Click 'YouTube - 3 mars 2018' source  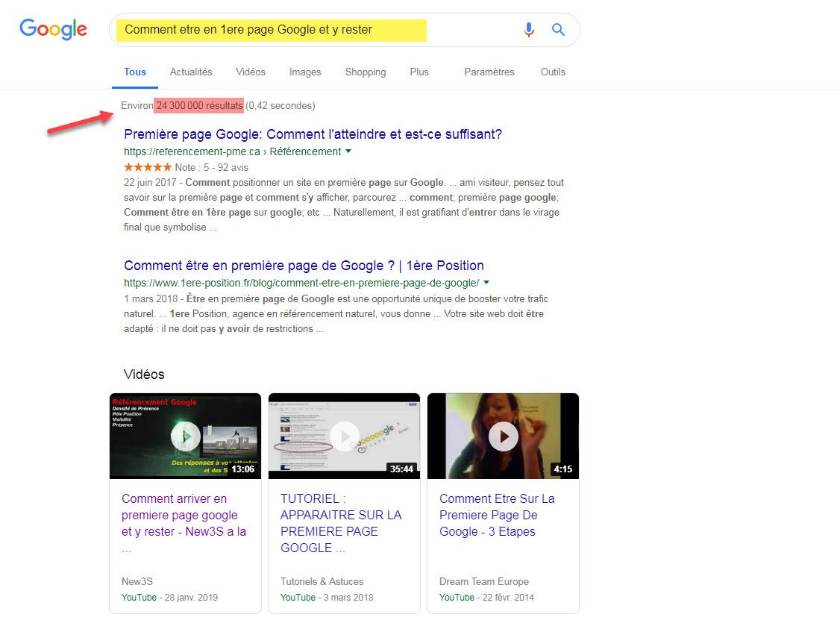click(x=327, y=597)
